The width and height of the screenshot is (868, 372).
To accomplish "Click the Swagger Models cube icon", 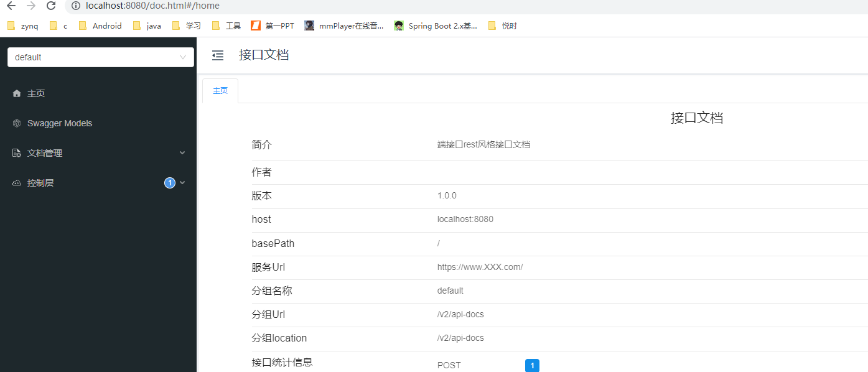I will (x=17, y=123).
